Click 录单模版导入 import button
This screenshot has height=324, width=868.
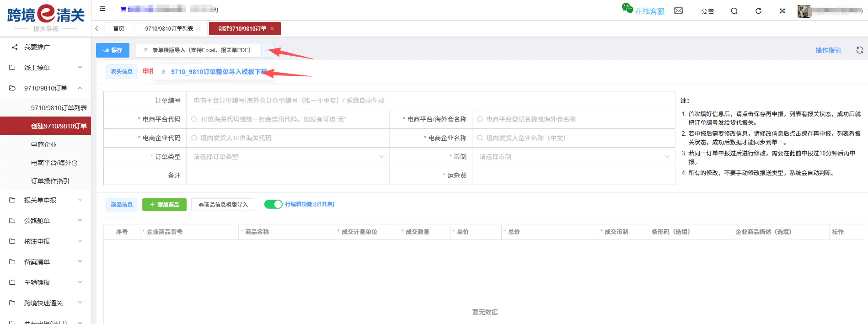click(x=198, y=50)
